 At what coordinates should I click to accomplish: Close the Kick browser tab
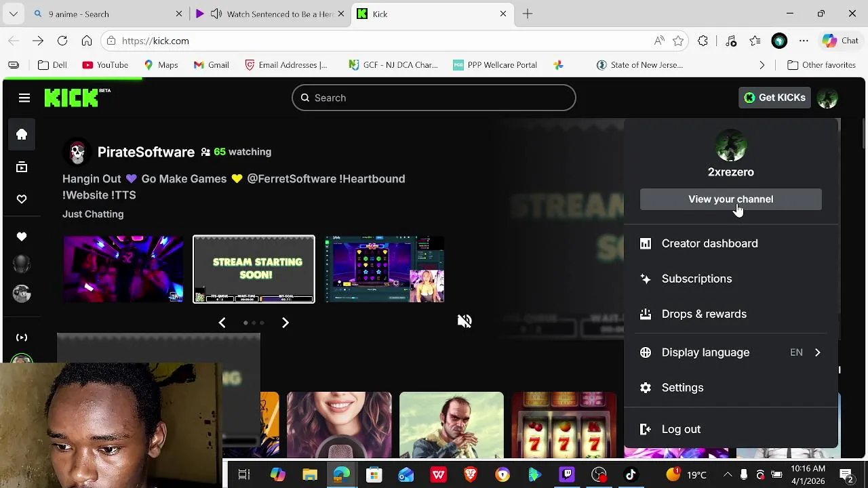503,14
